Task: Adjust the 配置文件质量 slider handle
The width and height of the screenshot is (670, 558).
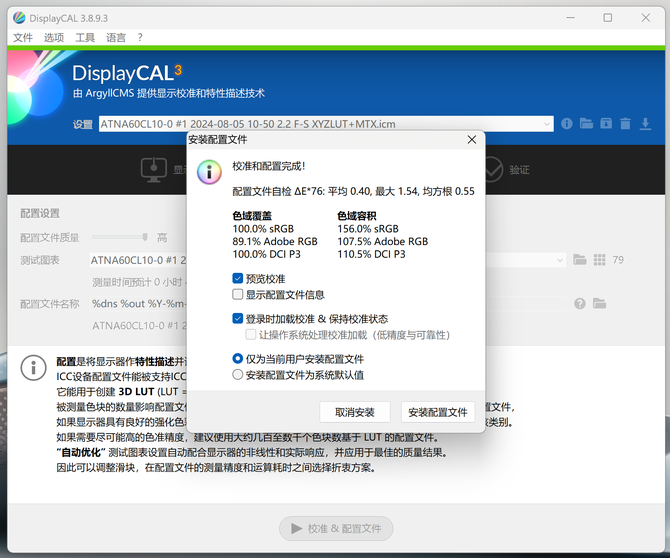Action: tap(145, 237)
